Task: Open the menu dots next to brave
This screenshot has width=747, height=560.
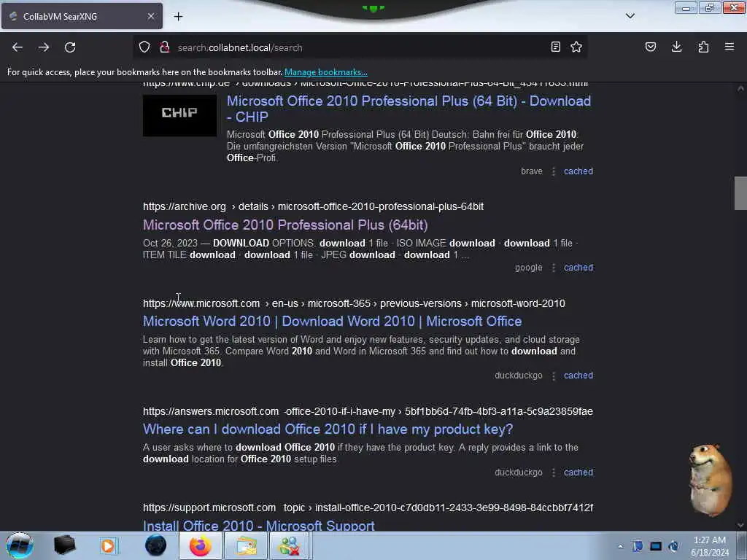Action: coord(554,171)
